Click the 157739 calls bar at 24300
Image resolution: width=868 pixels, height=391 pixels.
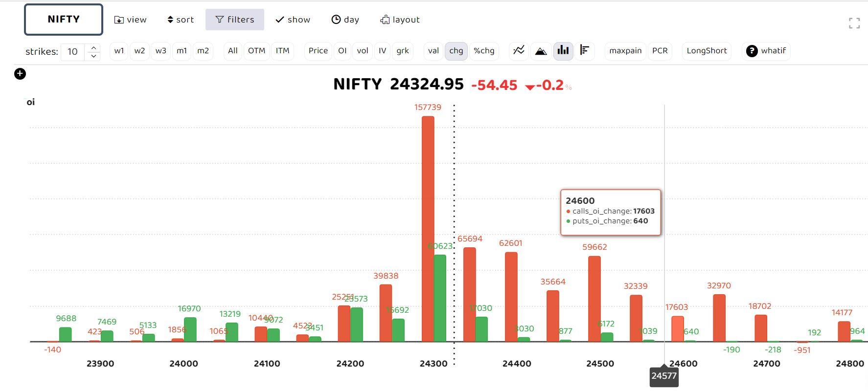(428, 229)
